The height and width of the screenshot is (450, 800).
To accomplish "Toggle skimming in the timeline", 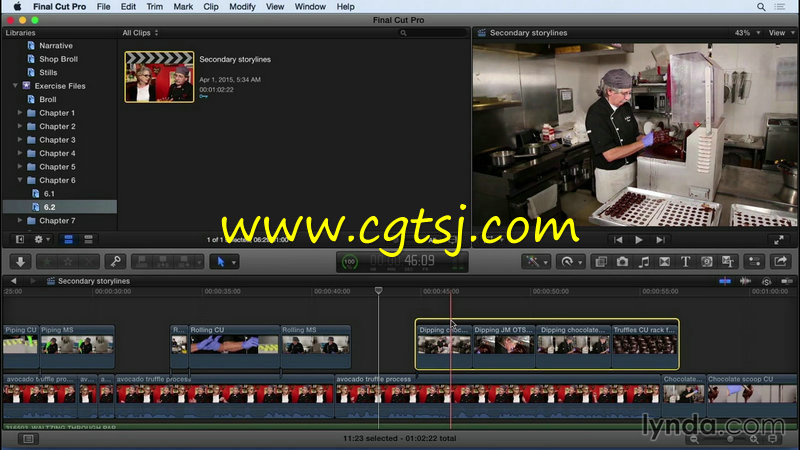I will click(724, 281).
